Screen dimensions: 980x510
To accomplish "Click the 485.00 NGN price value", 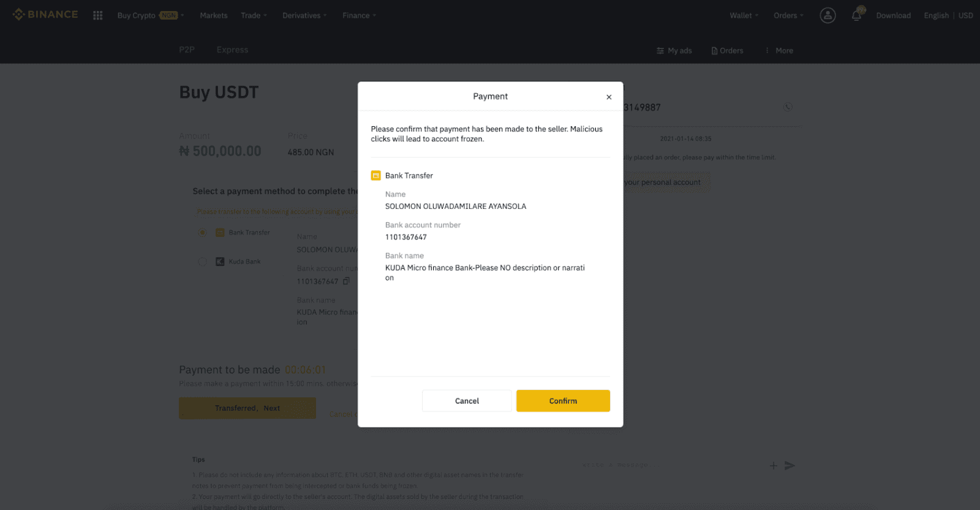I will pyautogui.click(x=311, y=152).
